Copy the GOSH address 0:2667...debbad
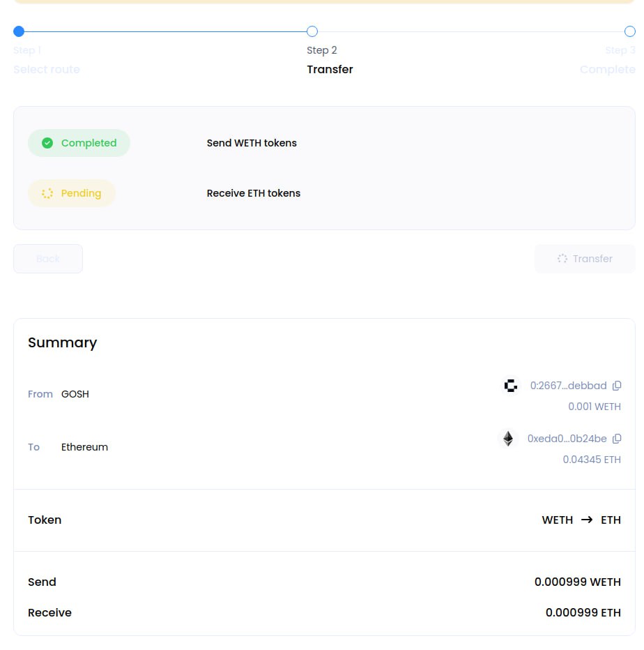 coord(617,386)
